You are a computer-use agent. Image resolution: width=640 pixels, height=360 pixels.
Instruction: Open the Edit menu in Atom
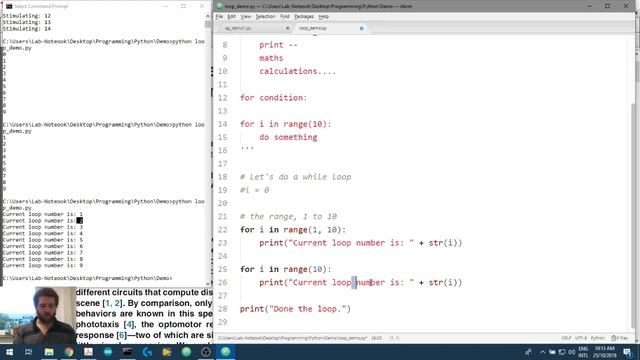pos(231,17)
